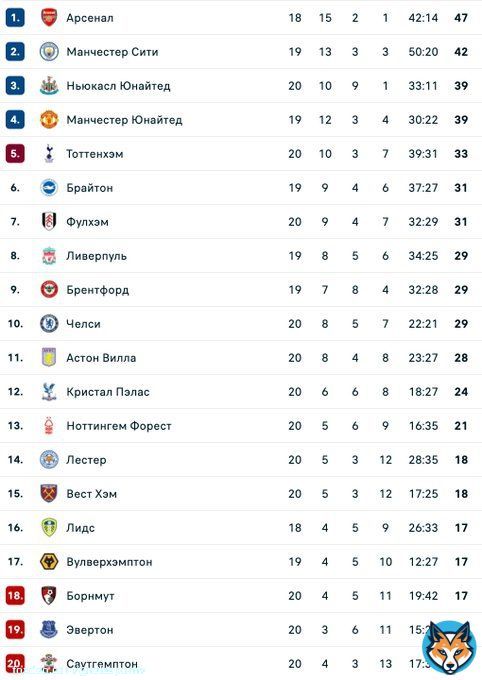Tap the Chelsea lion badge

(x=49, y=324)
